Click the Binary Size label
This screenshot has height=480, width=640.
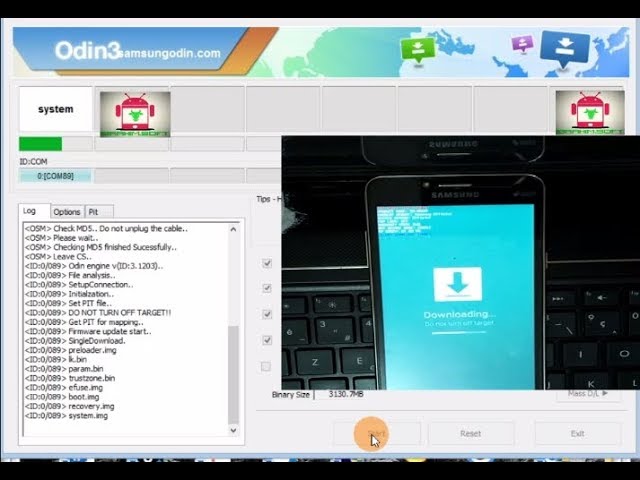click(290, 395)
